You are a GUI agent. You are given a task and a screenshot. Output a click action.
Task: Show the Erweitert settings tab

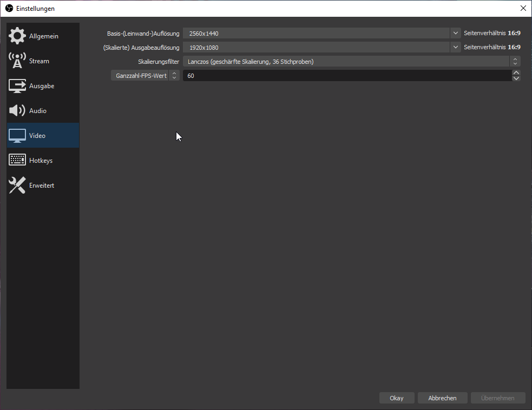tap(43, 185)
